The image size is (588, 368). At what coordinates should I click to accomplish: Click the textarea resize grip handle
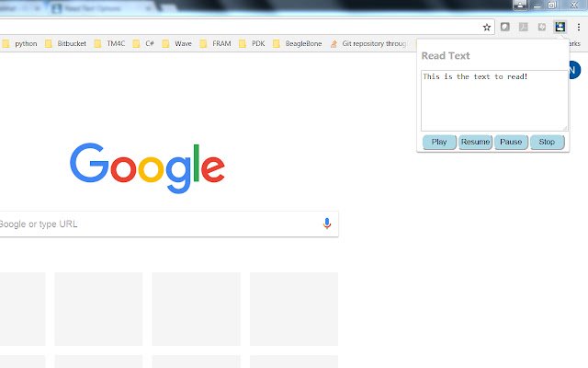pos(565,128)
